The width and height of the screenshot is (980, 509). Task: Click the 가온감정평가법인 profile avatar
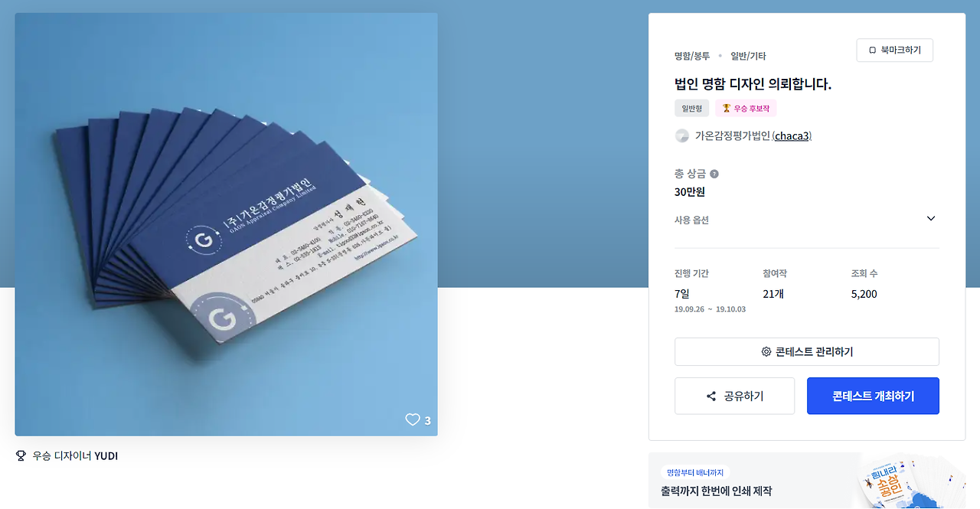tap(682, 136)
